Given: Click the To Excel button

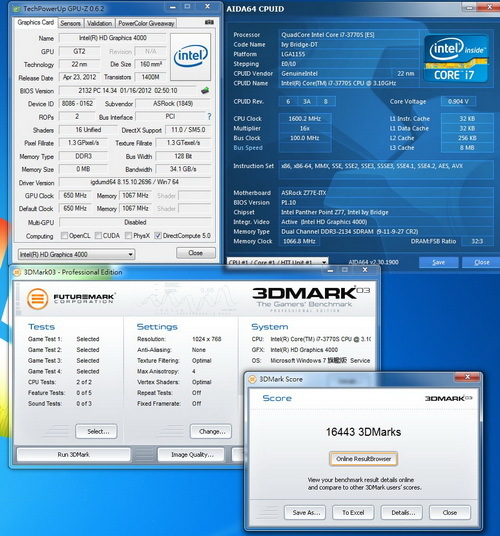Looking at the screenshot, I should [353, 512].
